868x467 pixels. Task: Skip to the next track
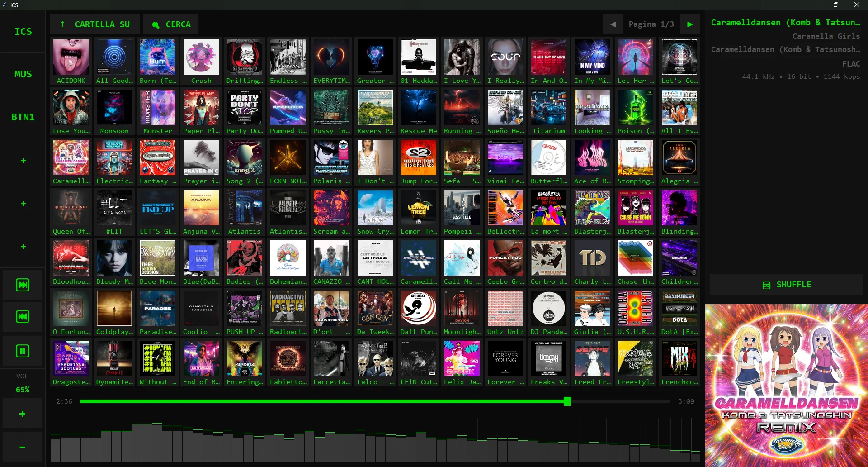click(23, 285)
